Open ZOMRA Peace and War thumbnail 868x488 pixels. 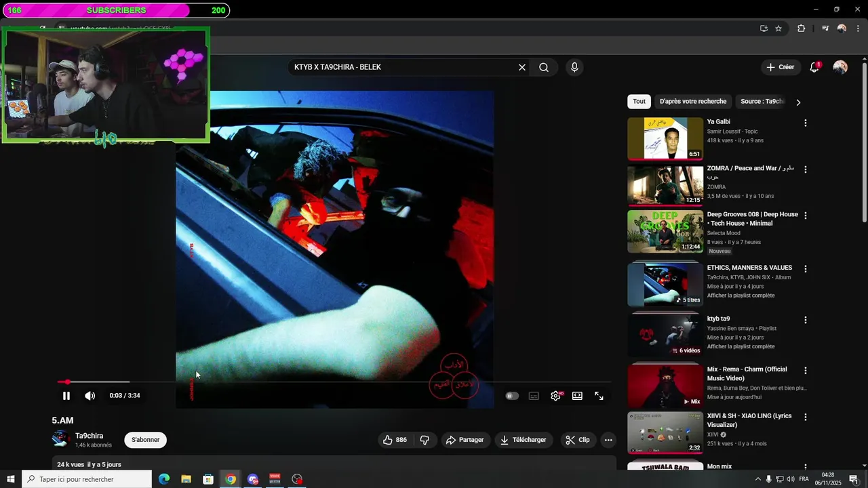[x=665, y=185]
